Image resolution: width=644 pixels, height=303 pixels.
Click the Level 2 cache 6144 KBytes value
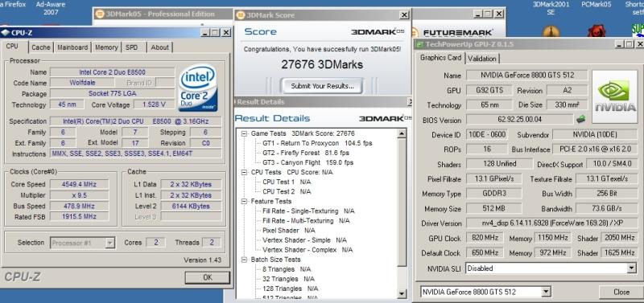point(191,207)
